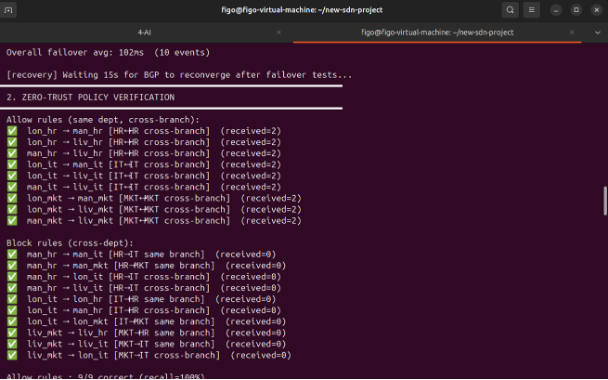Click the 'lon_hr → liv_hr' result line
The height and width of the screenshot is (380, 608).
click(143, 142)
